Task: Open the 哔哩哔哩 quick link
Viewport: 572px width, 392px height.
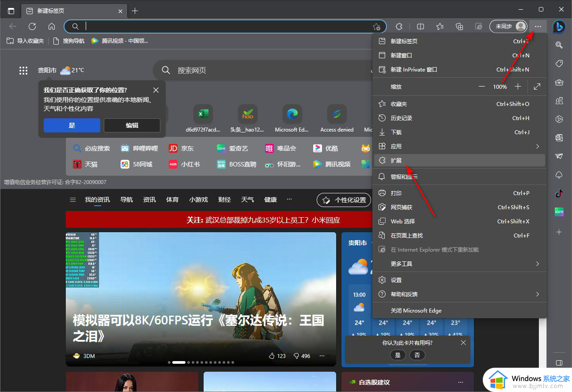Action: [139, 148]
